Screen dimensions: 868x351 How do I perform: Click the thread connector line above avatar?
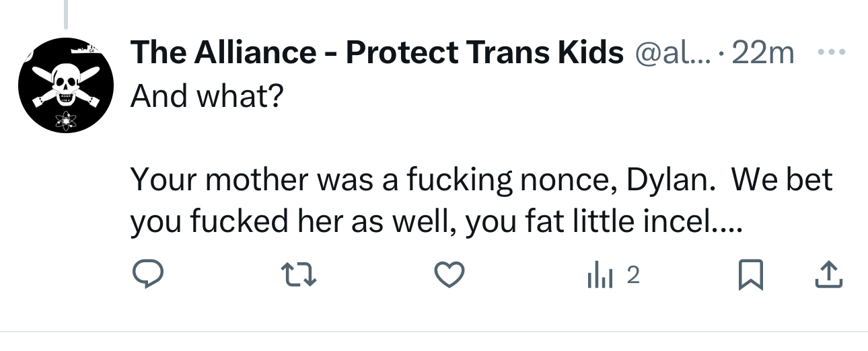(65, 13)
